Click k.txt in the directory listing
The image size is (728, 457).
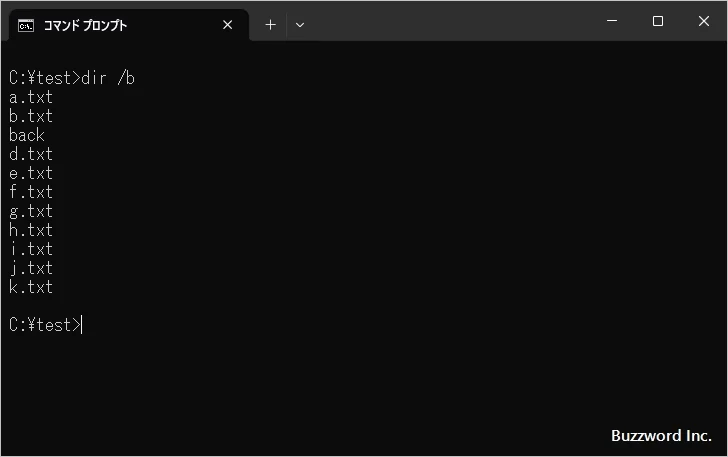[31, 287]
